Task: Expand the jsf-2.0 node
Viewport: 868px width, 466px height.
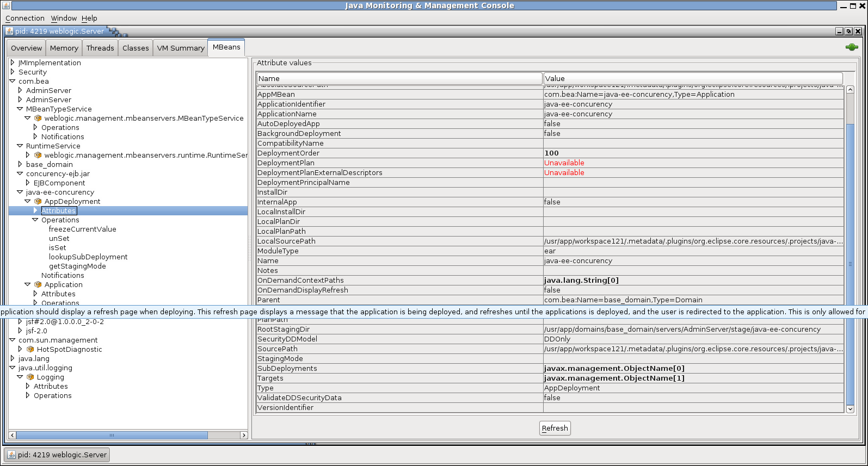Action: click(20, 331)
